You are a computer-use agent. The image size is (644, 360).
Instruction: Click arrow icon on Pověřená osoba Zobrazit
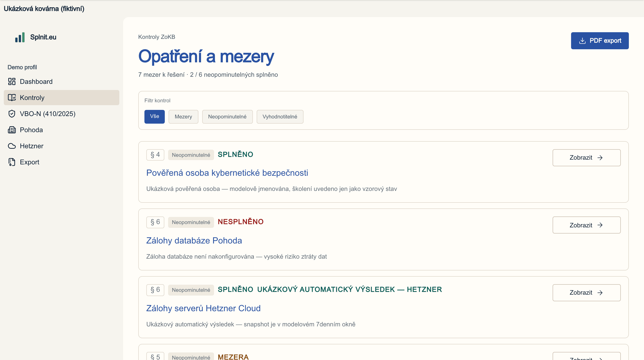[600, 158]
